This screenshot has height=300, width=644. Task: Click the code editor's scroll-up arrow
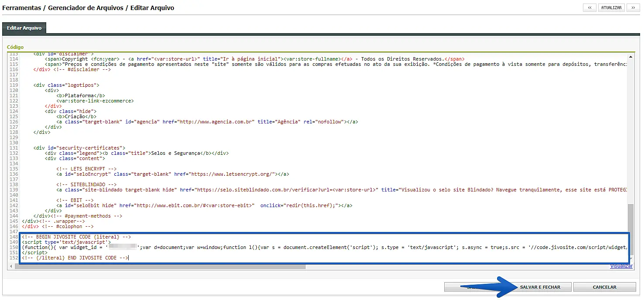630,56
